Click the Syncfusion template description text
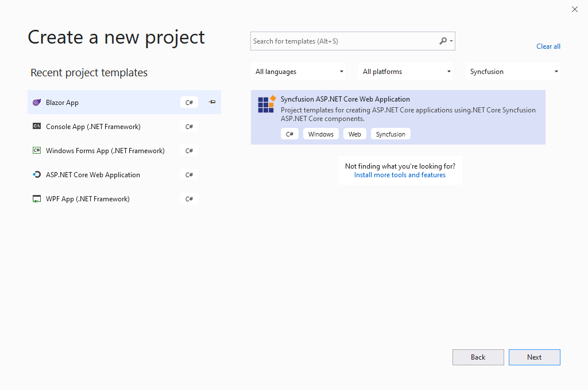The height and width of the screenshot is (390, 588). coord(408,114)
